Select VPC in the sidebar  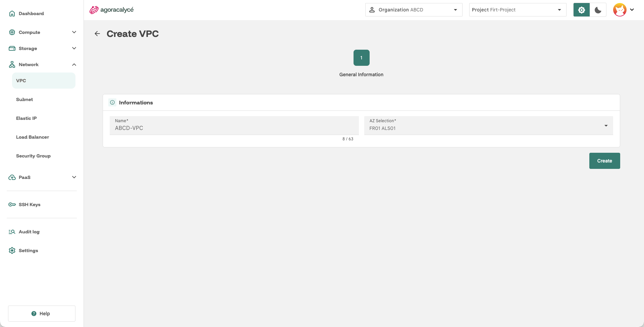[x=44, y=81]
